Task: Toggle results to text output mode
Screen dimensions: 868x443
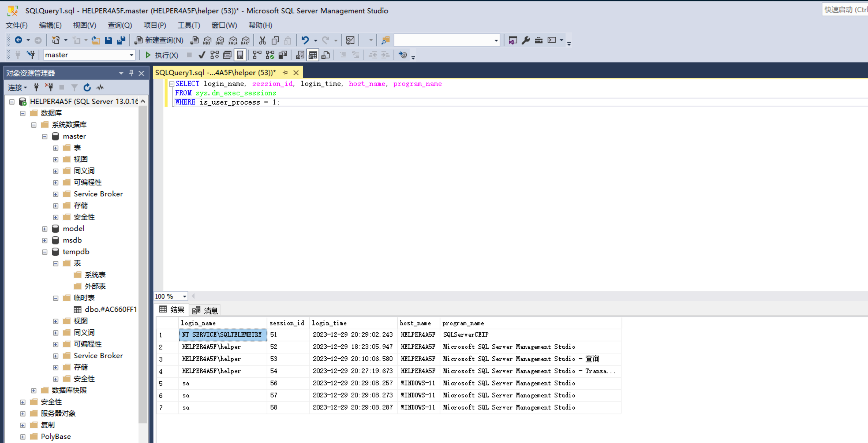Action: coord(300,55)
